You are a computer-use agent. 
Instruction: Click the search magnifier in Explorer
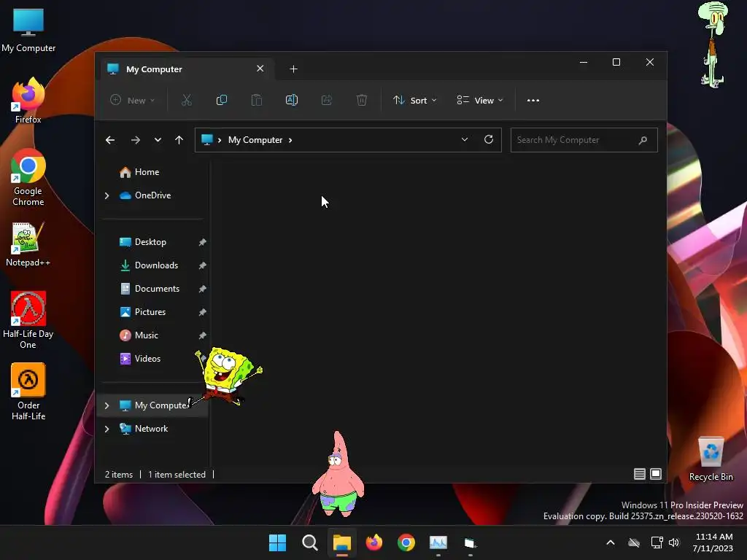[x=643, y=140]
